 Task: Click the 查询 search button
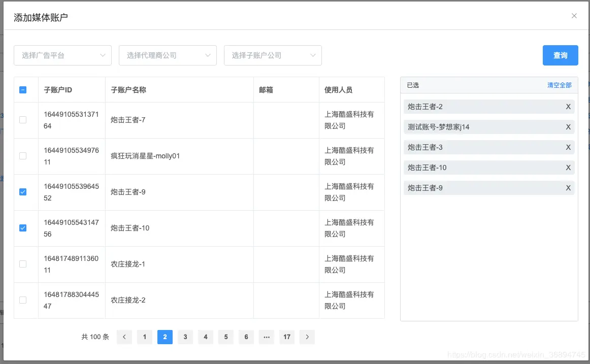(560, 55)
